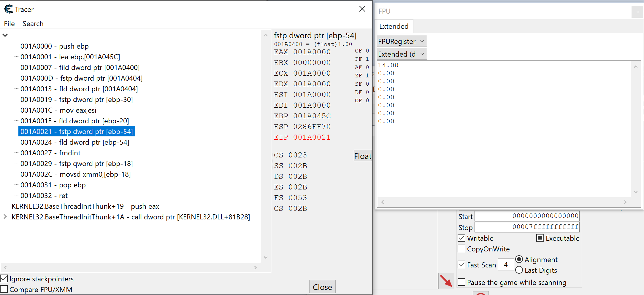This screenshot has height=295, width=644.
Task: Click the red arrow add-address icon
Action: click(x=446, y=281)
